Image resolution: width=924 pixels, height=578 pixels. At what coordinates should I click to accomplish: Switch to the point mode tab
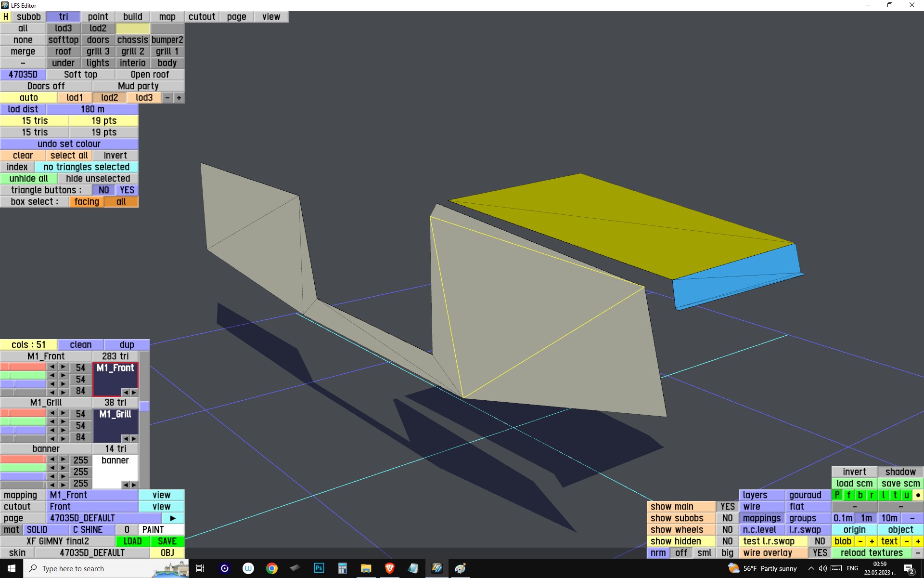pos(98,17)
